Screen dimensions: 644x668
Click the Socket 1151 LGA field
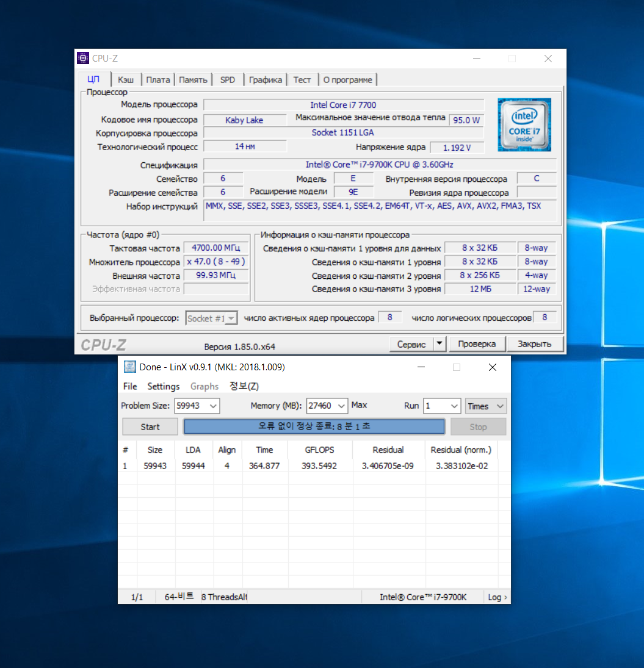click(344, 132)
